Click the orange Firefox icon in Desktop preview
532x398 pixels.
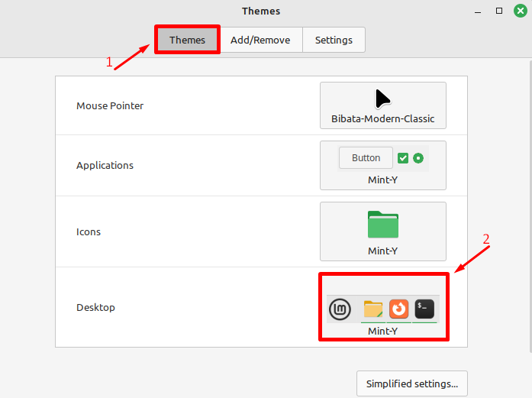pyautogui.click(x=398, y=309)
